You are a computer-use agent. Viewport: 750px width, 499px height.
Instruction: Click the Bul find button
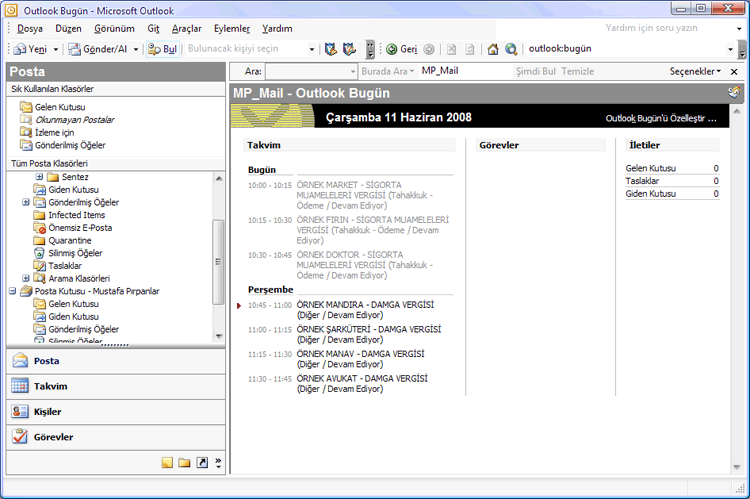click(163, 49)
